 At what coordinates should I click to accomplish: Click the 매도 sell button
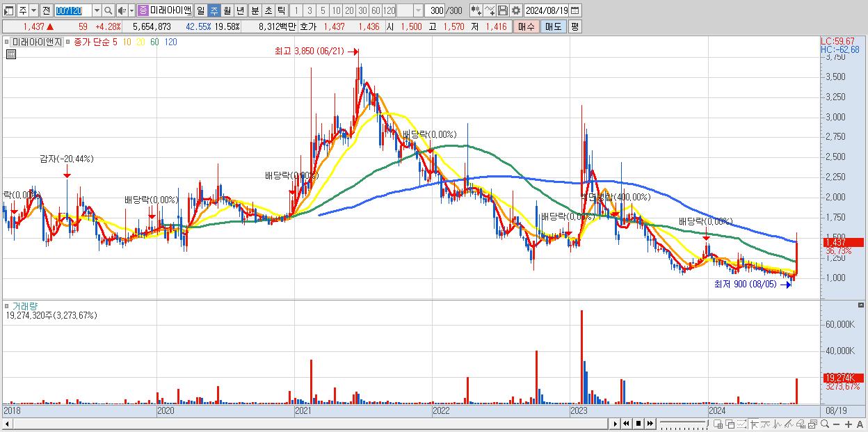point(553,26)
